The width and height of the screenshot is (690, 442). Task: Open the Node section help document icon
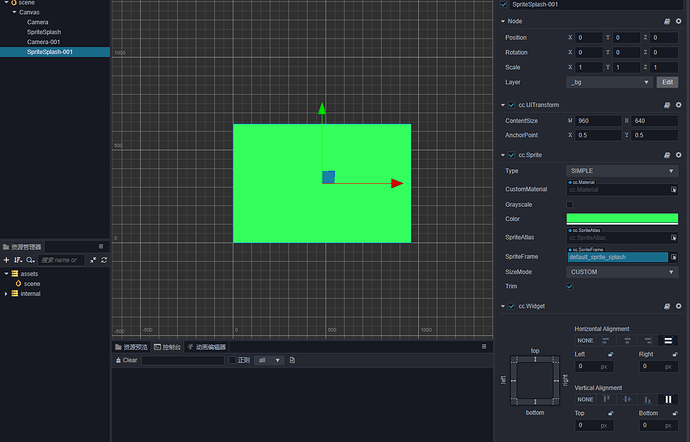click(667, 21)
